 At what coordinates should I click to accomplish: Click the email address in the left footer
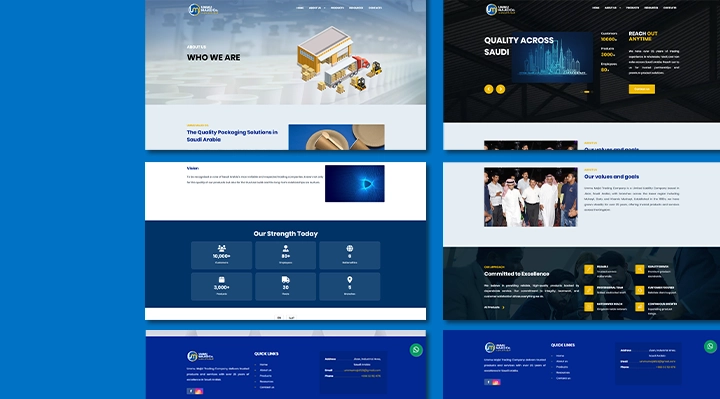tap(362, 370)
